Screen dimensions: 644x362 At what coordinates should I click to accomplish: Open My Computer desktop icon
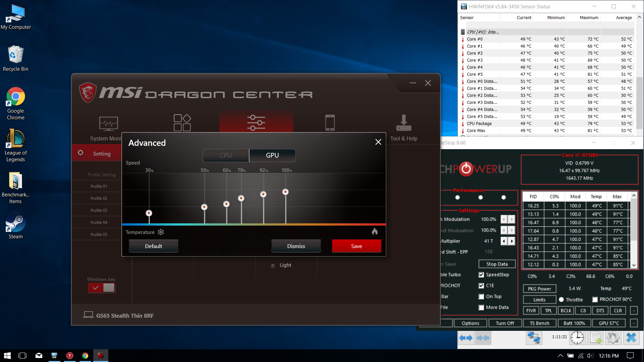[x=15, y=17]
